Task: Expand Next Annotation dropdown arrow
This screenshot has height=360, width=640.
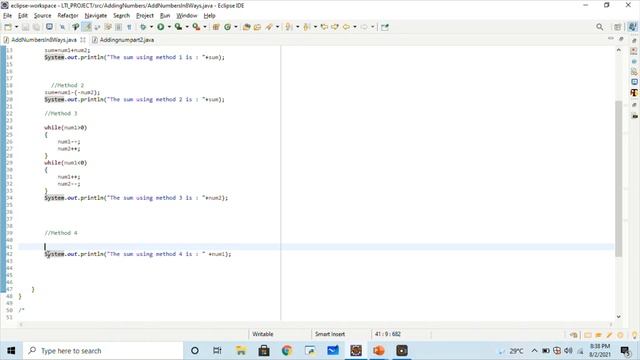Action: coord(297,27)
